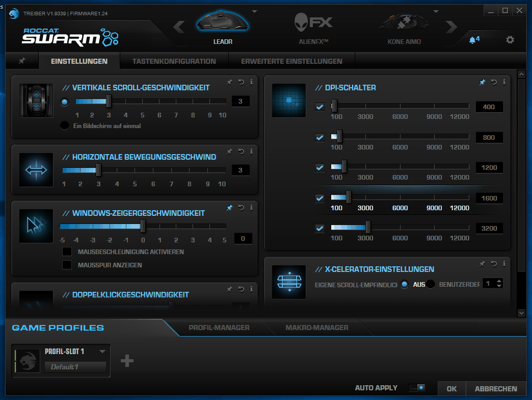
Task: Select the scroll speed radio button
Action: 65,102
